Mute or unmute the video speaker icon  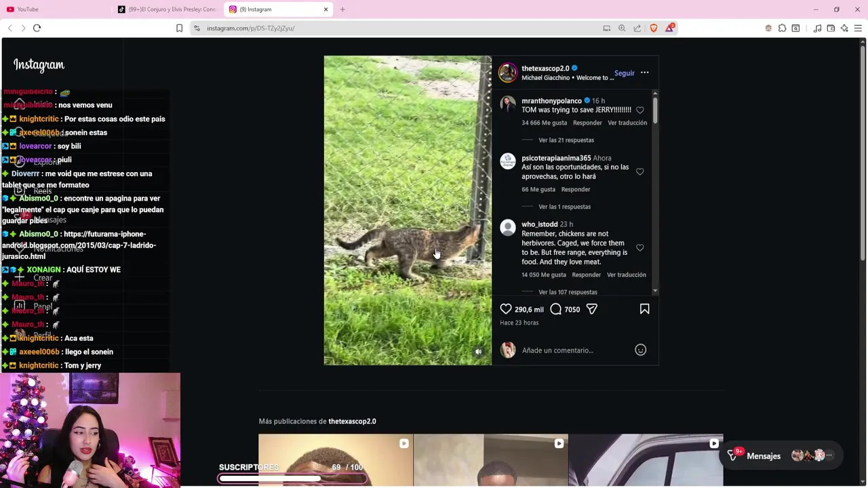tap(479, 352)
